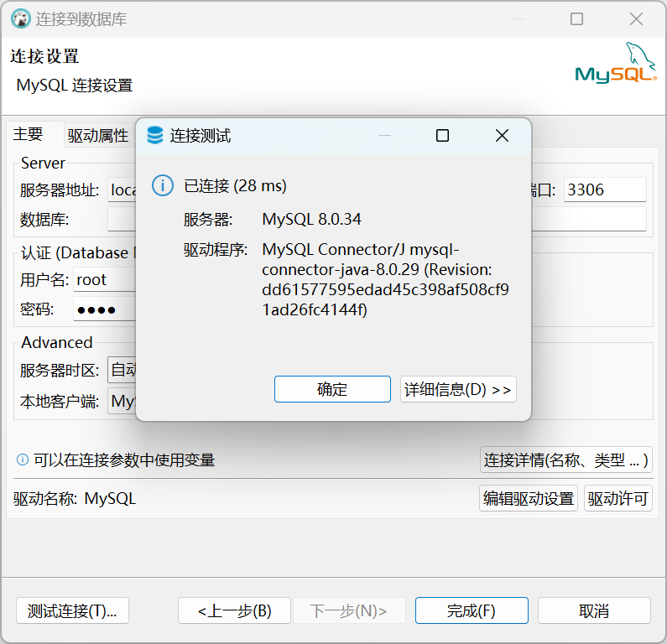This screenshot has height=644, width=667.
Task: Click the 驱动许可 button
Action: coord(617,498)
